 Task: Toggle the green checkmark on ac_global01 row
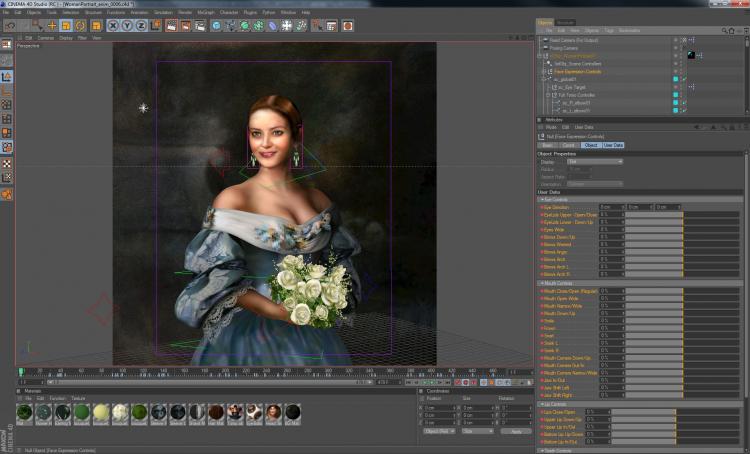pos(684,79)
